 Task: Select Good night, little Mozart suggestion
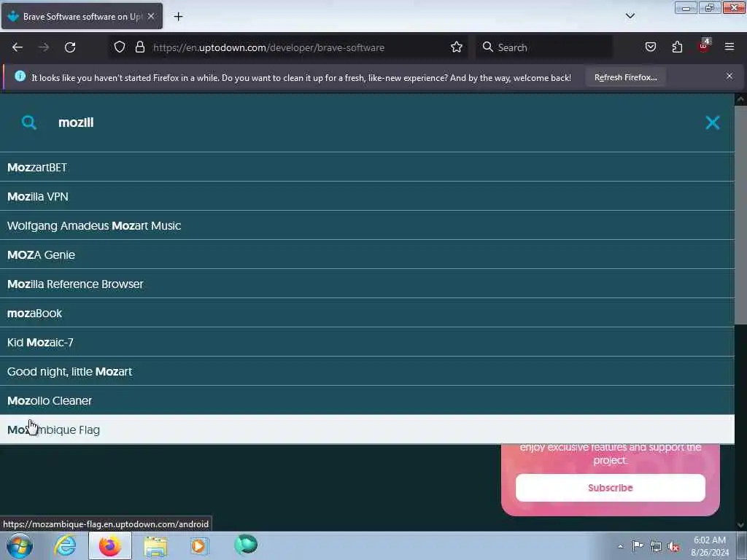pos(367,371)
